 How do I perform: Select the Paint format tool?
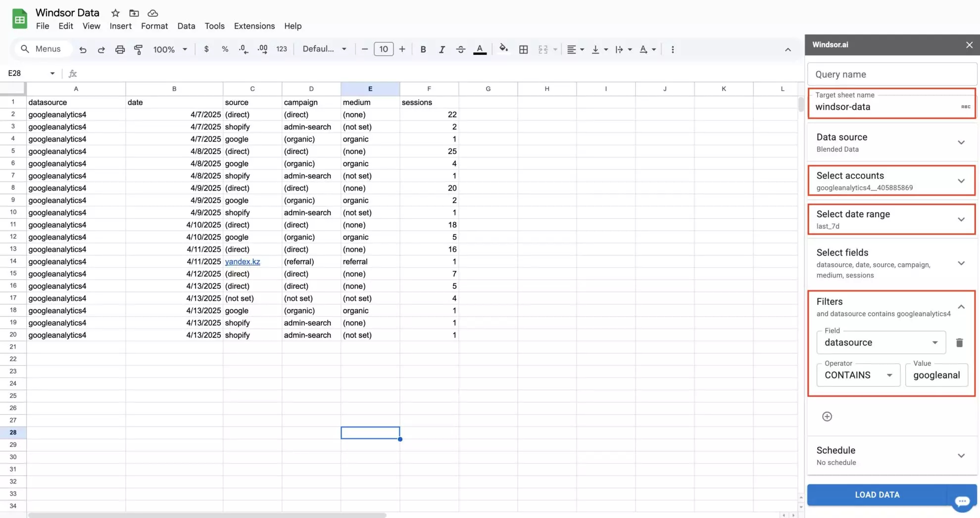(x=138, y=49)
